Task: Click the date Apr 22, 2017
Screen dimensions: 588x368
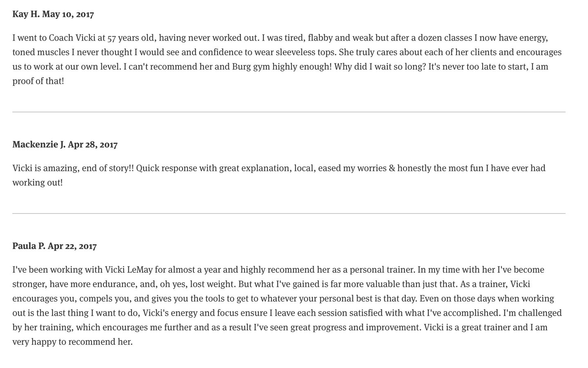Action: point(72,246)
